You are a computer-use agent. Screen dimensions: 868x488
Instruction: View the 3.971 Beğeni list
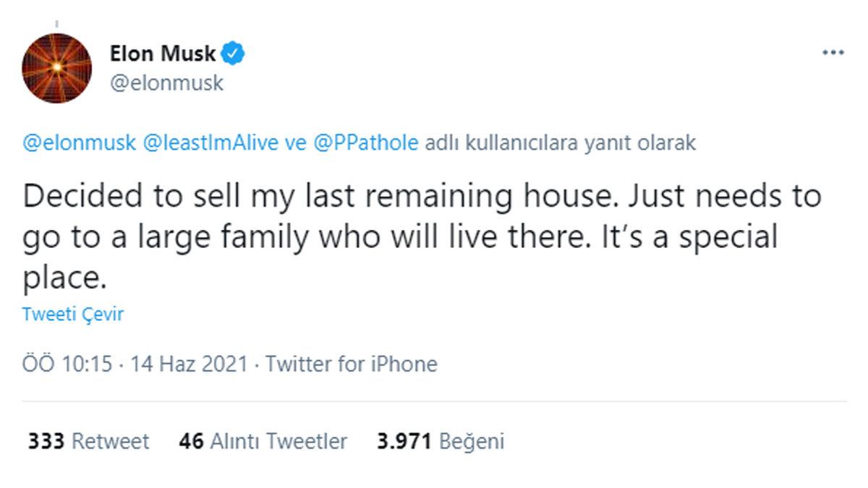point(441,440)
